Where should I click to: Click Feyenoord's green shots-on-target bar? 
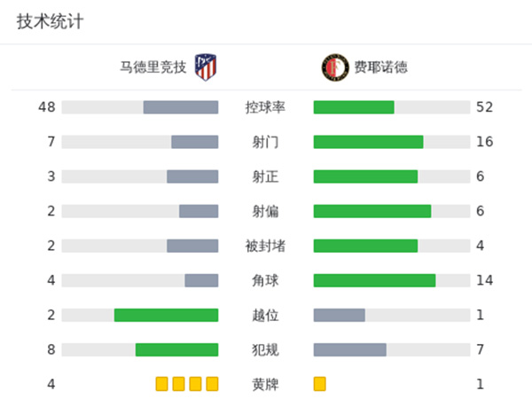point(365,176)
